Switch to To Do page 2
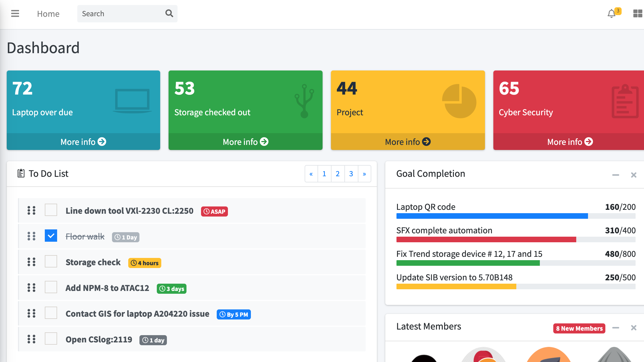The width and height of the screenshot is (644, 362). point(338,174)
